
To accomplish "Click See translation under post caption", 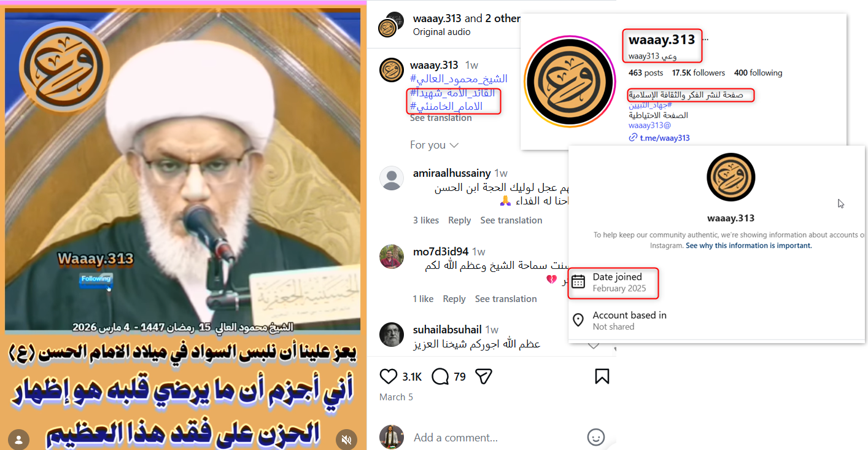I will tap(441, 118).
